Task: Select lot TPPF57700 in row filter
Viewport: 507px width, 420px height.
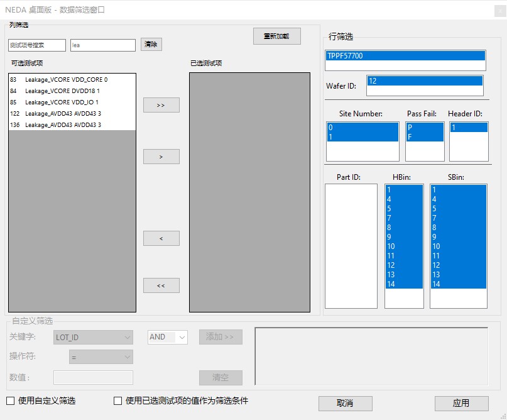Action: pyautogui.click(x=405, y=56)
